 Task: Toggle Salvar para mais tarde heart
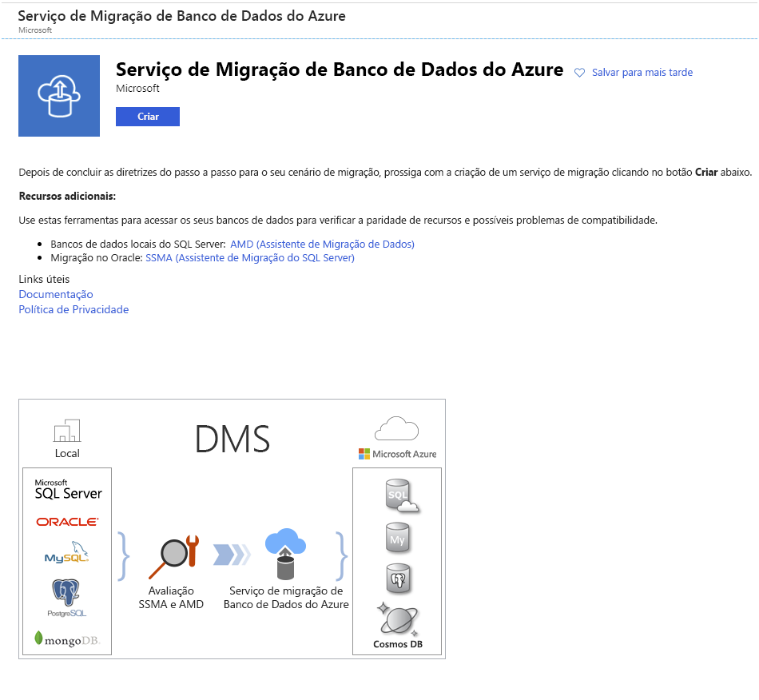[578, 72]
